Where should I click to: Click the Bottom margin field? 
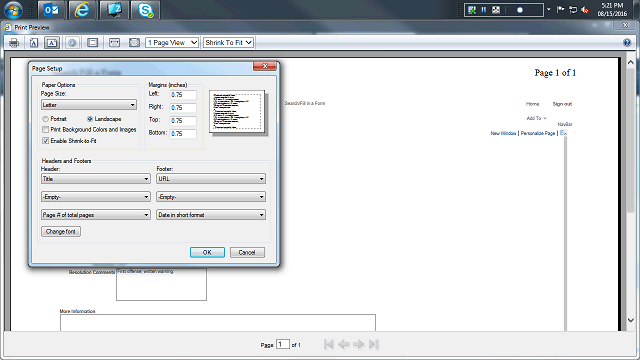[183, 134]
